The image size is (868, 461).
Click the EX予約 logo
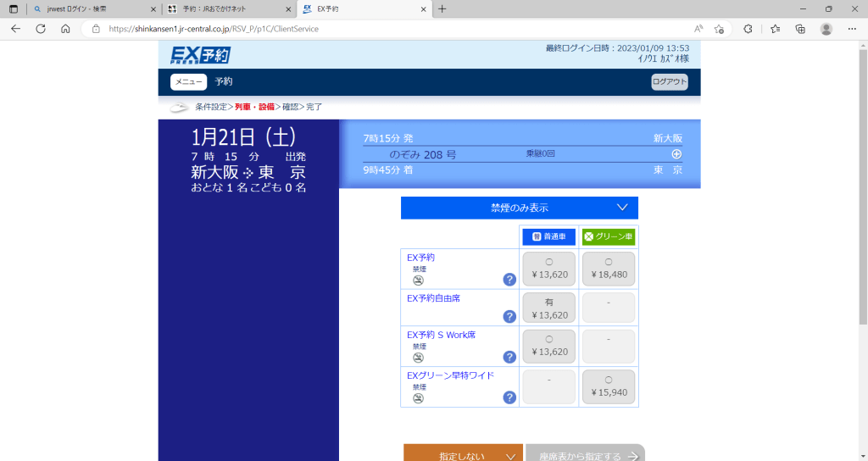coord(200,55)
